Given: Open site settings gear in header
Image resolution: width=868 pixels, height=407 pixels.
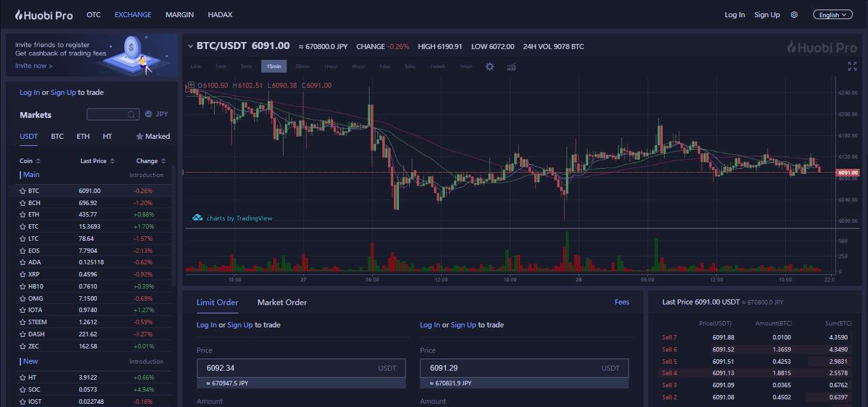Looking at the screenshot, I should pos(794,15).
